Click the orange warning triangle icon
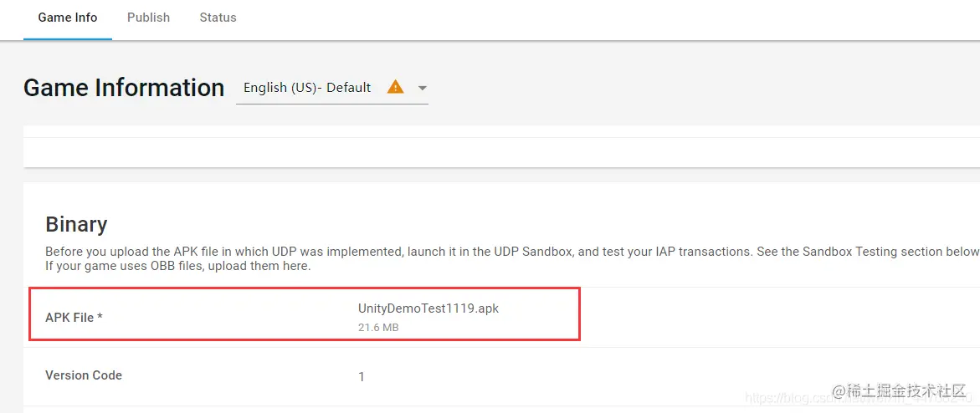 click(x=396, y=87)
